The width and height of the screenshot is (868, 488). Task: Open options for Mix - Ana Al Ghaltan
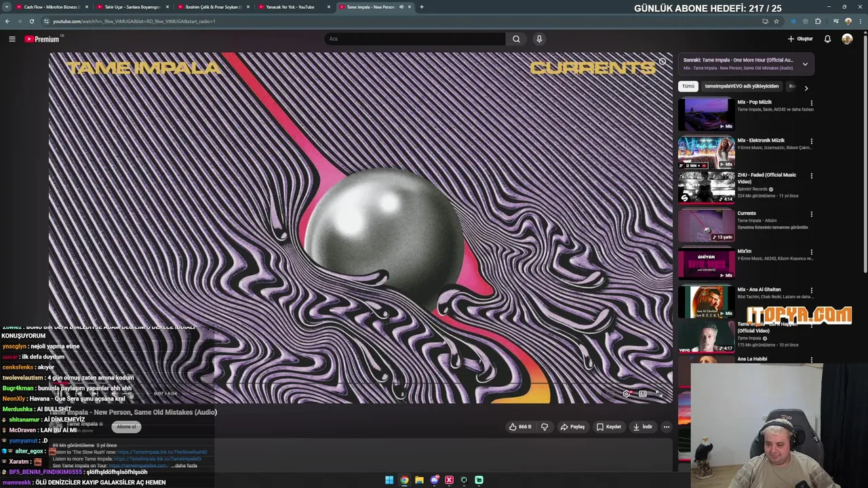click(x=811, y=291)
